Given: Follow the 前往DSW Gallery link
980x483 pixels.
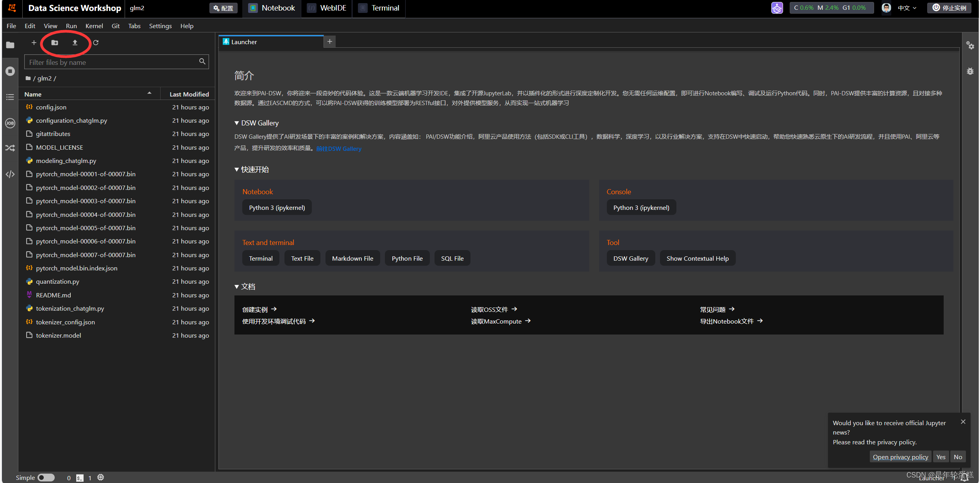Looking at the screenshot, I should pyautogui.click(x=338, y=148).
